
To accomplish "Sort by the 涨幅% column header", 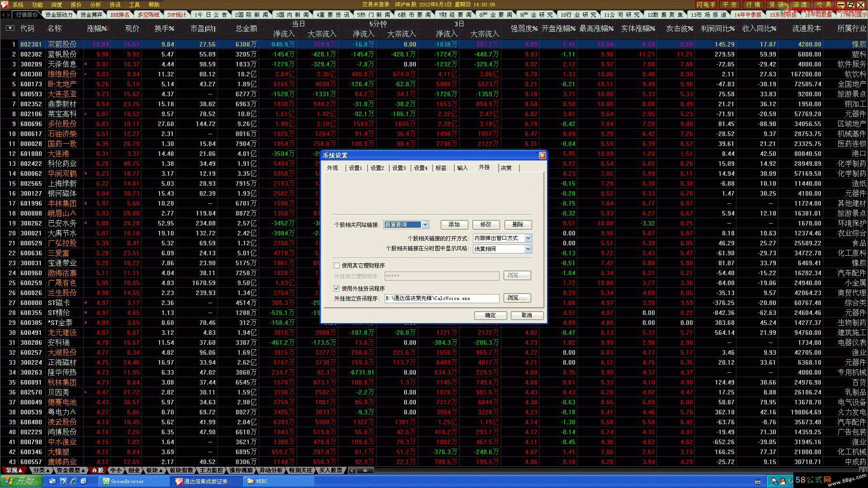I will coord(98,28).
